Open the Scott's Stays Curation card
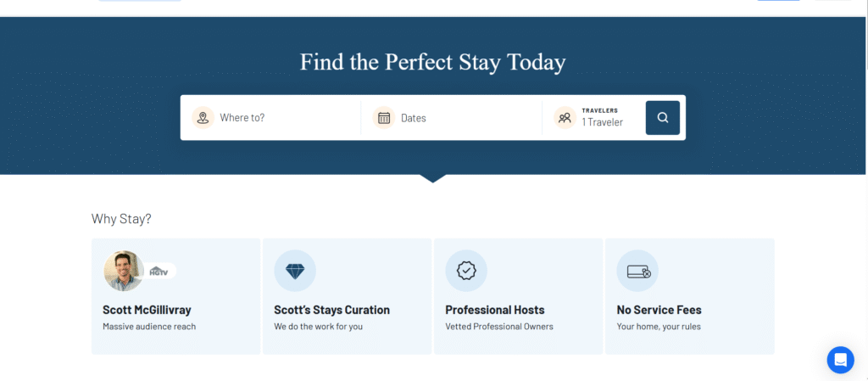The image size is (868, 381). (x=347, y=296)
